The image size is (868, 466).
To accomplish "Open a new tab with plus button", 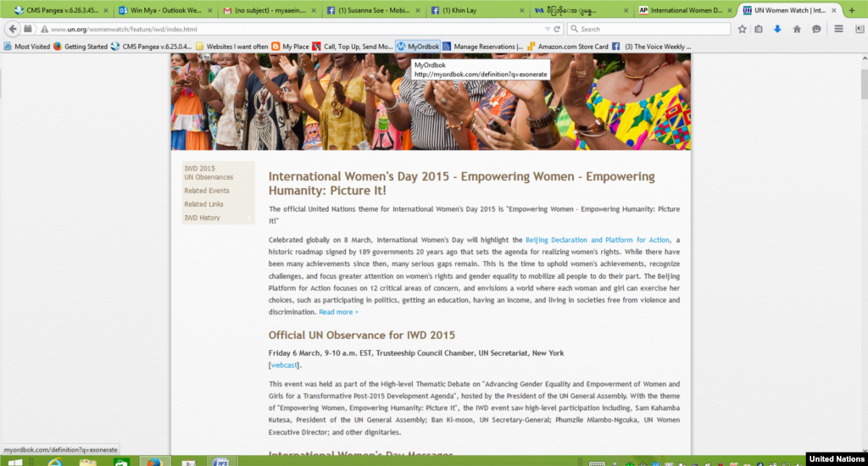I will tap(852, 10).
